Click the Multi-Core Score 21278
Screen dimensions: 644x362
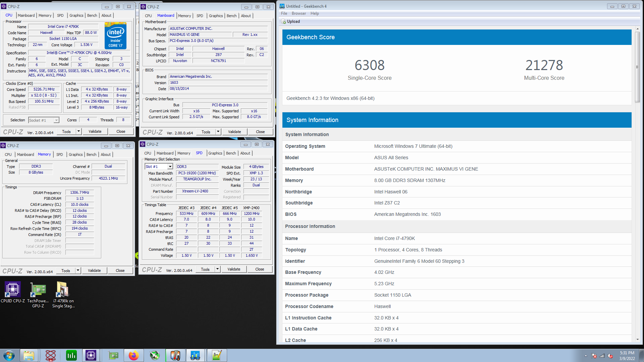pyautogui.click(x=544, y=65)
